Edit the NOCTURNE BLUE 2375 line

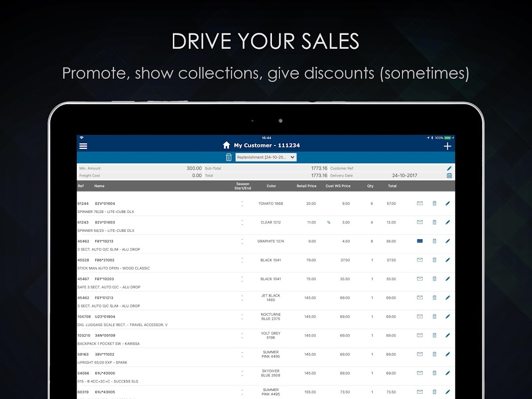click(447, 316)
